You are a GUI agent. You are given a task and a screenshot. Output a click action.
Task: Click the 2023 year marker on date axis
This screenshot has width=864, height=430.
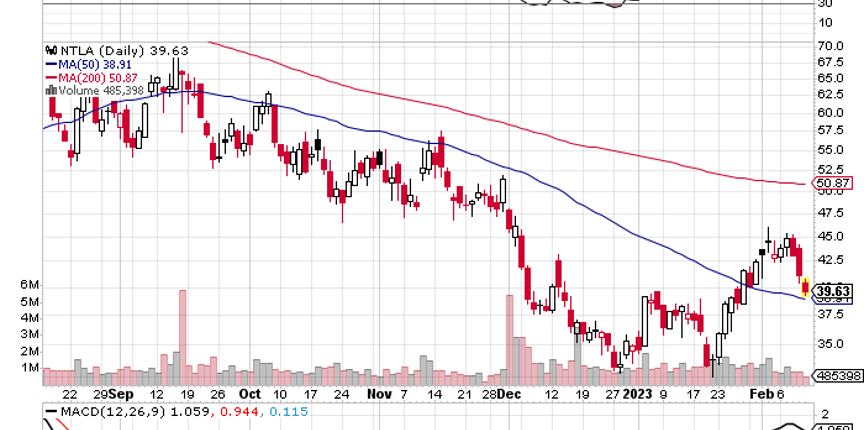(636, 395)
